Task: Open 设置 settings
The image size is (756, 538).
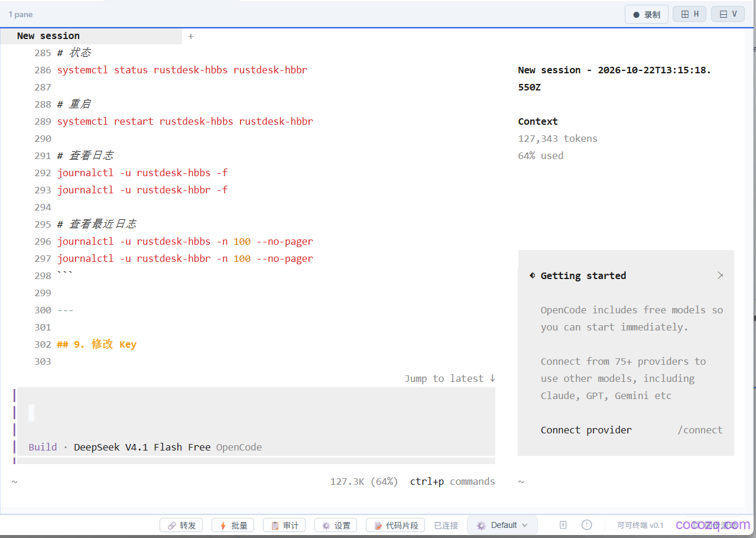Action: (x=336, y=525)
